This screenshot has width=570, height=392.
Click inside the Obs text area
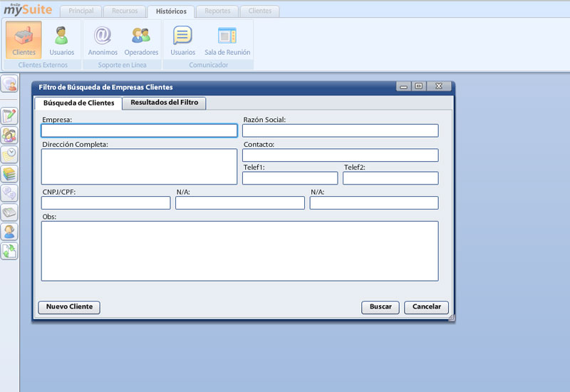click(x=239, y=251)
